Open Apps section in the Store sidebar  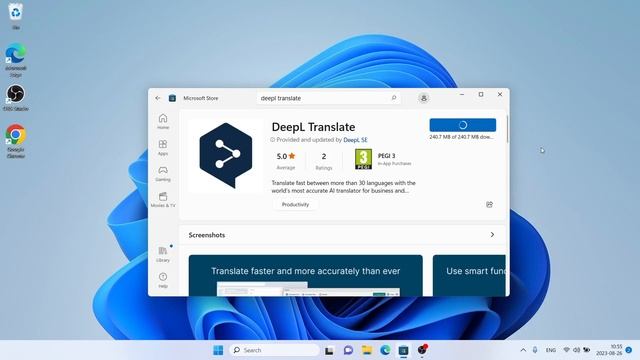click(x=163, y=147)
